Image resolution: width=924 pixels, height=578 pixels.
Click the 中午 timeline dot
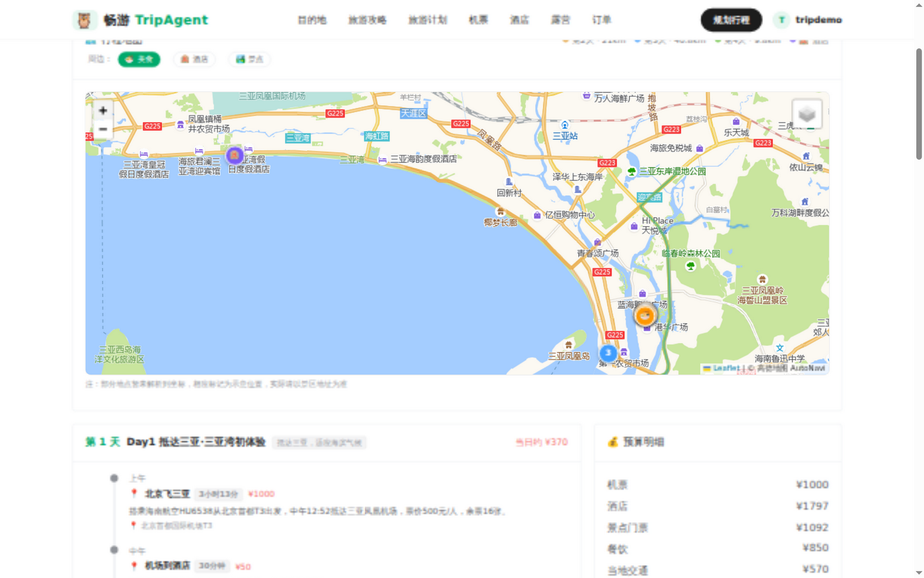(114, 550)
